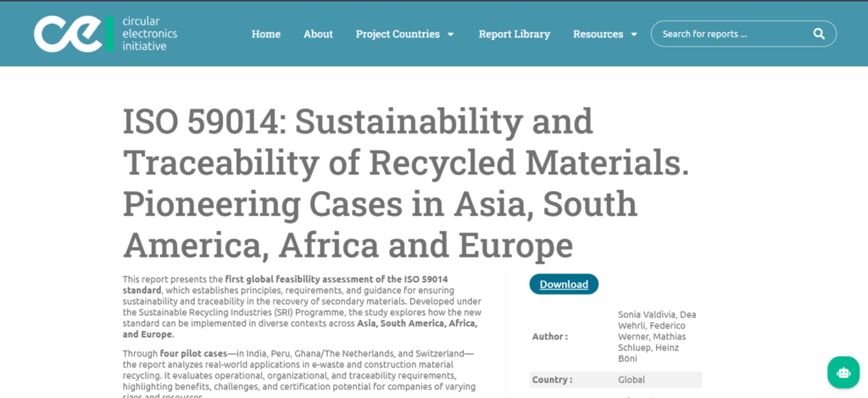The width and height of the screenshot is (868, 398).
Task: Expand the Resources dropdown arrow
Action: (634, 34)
